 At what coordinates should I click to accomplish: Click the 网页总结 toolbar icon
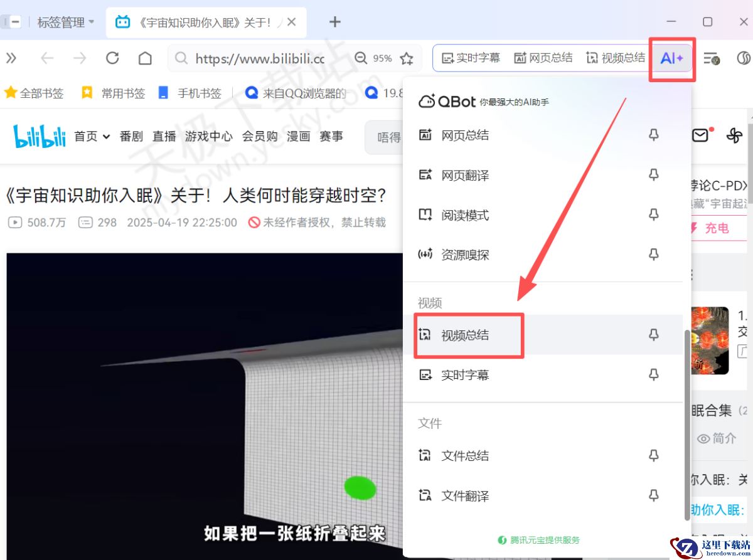point(543,58)
